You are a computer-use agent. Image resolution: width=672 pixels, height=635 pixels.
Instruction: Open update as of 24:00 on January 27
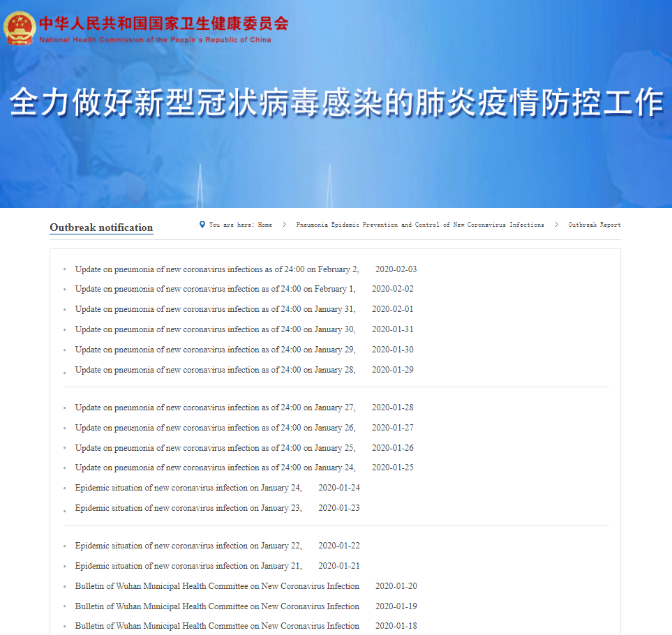click(x=215, y=408)
